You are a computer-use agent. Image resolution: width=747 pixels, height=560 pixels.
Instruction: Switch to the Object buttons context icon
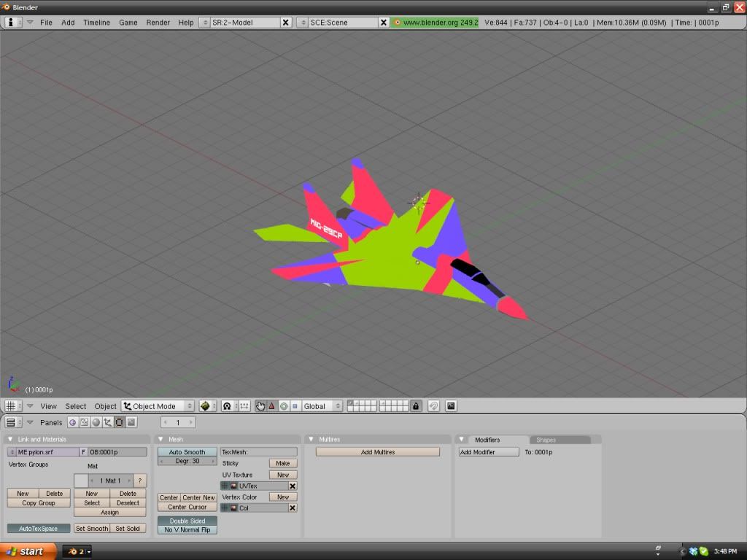pyautogui.click(x=108, y=422)
